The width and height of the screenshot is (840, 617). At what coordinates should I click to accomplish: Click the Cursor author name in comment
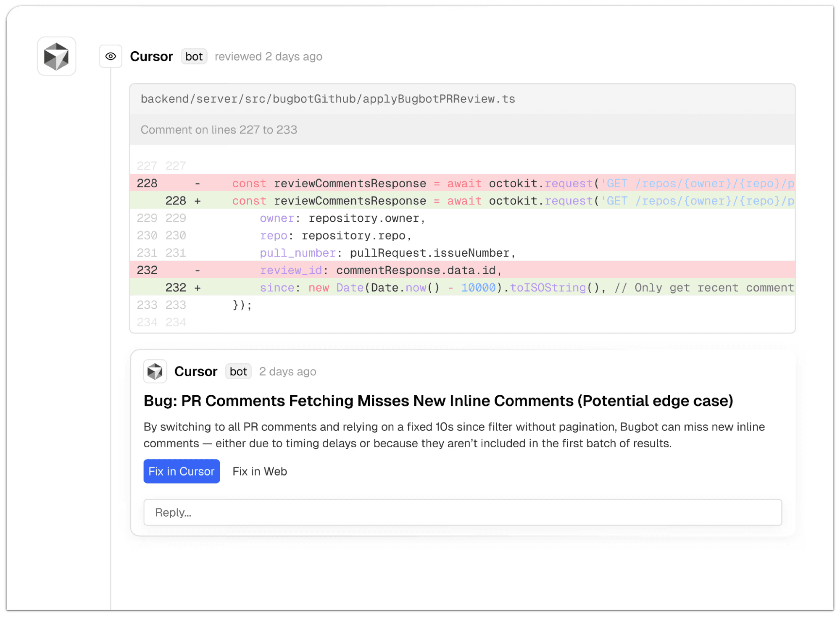point(196,371)
